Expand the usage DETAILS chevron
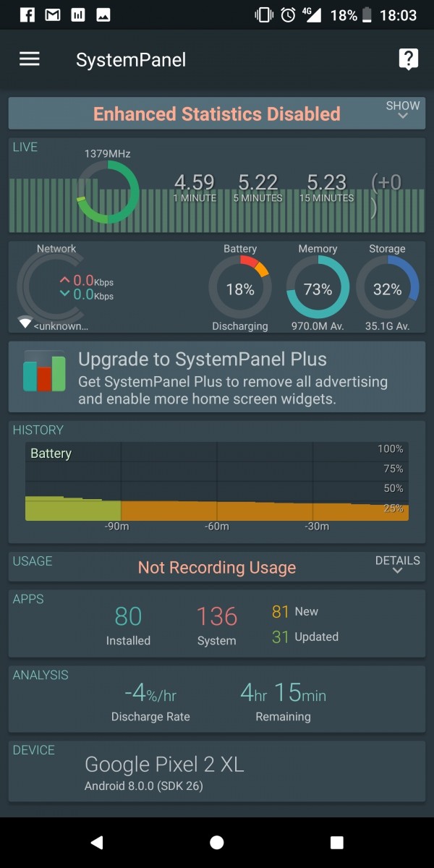434x868 pixels. [397, 565]
